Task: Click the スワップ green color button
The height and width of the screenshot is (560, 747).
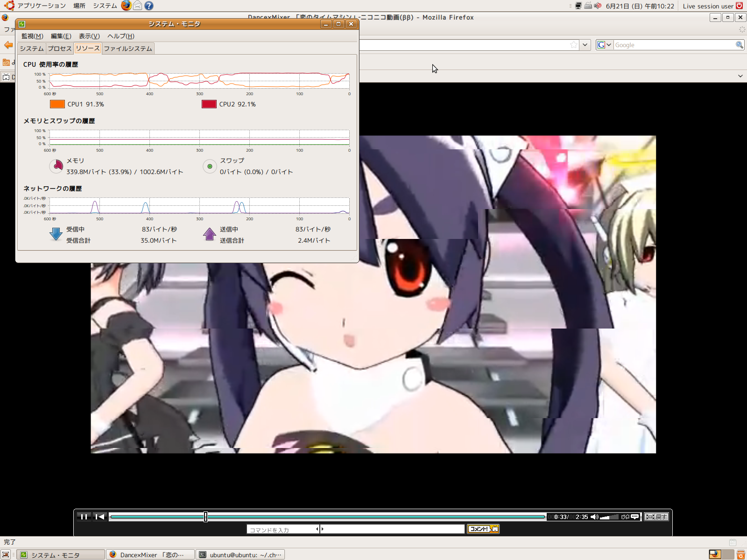Action: click(x=210, y=166)
